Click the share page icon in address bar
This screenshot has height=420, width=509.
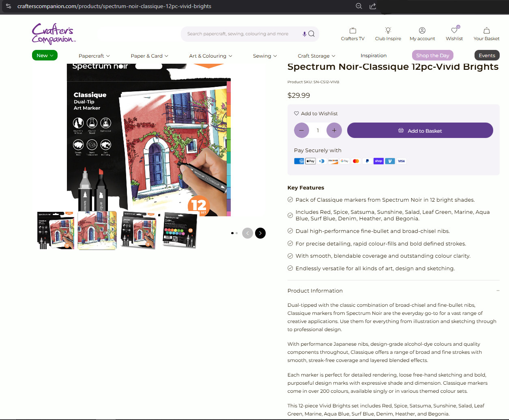tap(373, 6)
